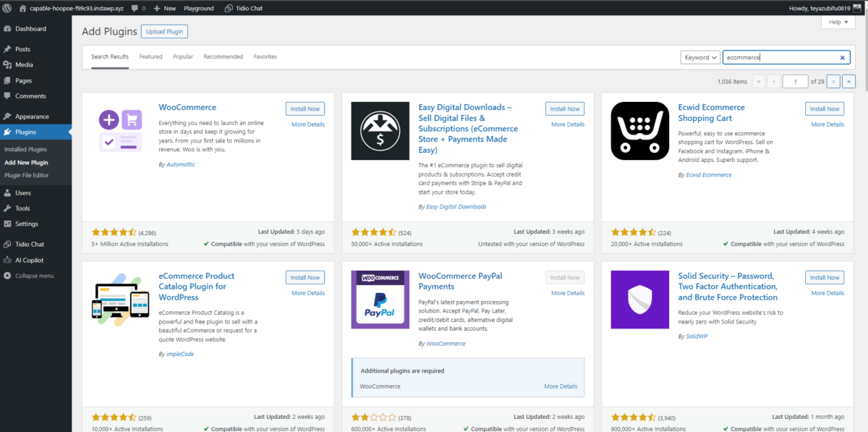Screen dimensions: 868x432
Task: Install eCommerce Product Catalog plugin
Action: (305, 277)
